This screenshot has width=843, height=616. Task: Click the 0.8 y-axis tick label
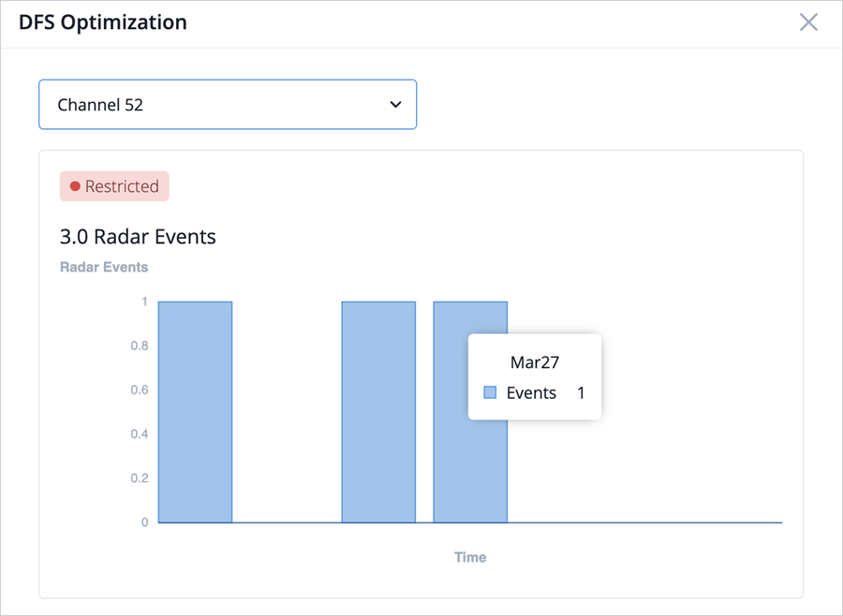click(x=139, y=345)
